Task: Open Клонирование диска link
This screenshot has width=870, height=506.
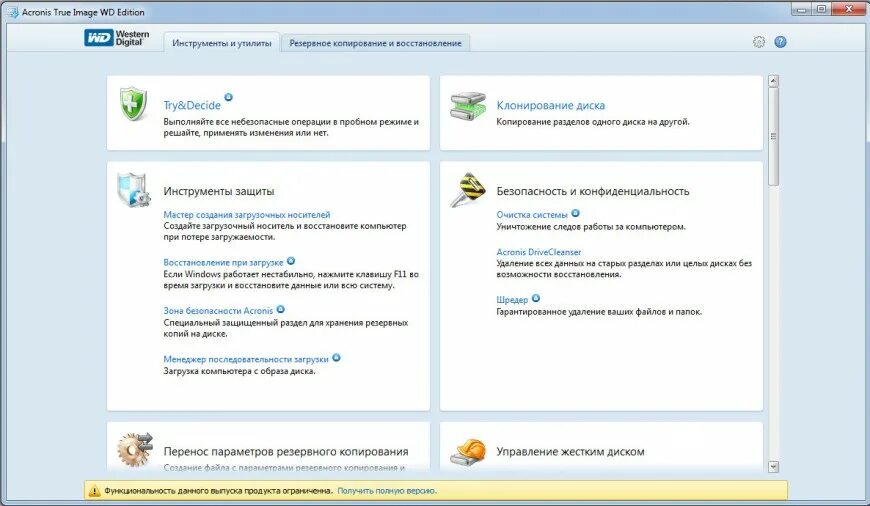Action: tap(550, 105)
